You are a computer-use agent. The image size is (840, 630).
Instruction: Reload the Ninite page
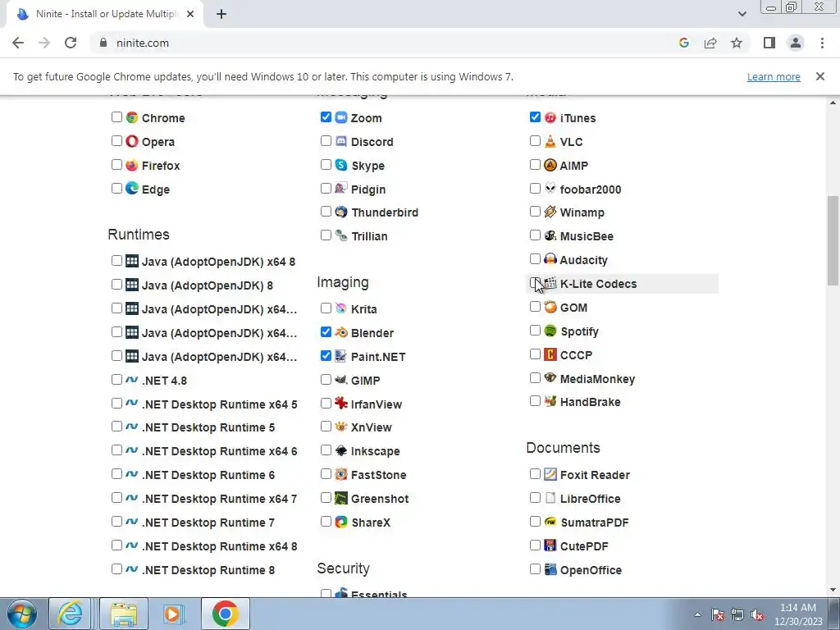71,43
